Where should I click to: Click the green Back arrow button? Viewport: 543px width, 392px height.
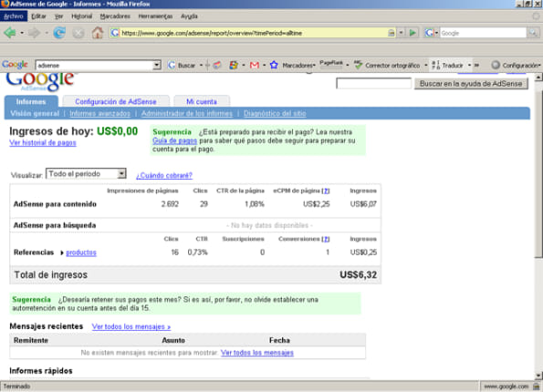coord(10,33)
